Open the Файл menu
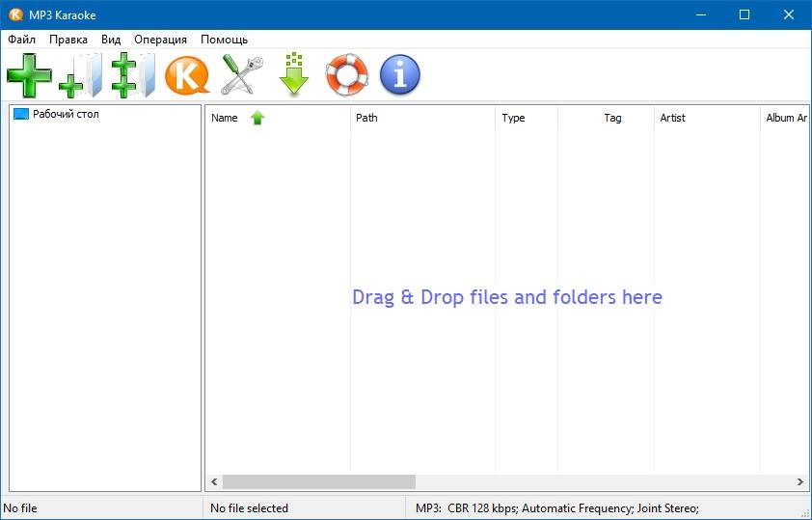This screenshot has width=812, height=520. pos(22,40)
